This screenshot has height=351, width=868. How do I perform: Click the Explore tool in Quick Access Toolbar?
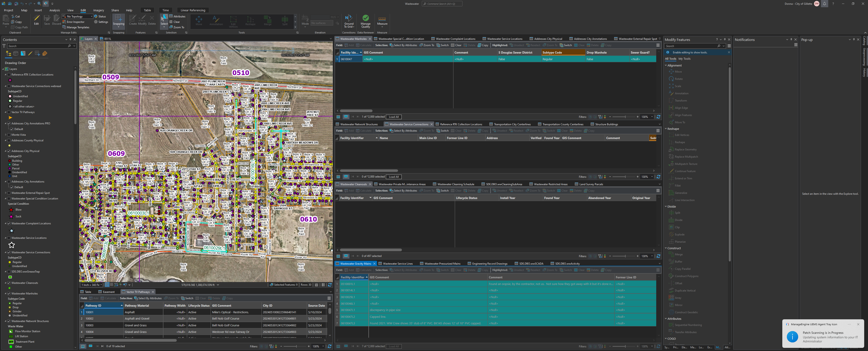coord(45,3)
